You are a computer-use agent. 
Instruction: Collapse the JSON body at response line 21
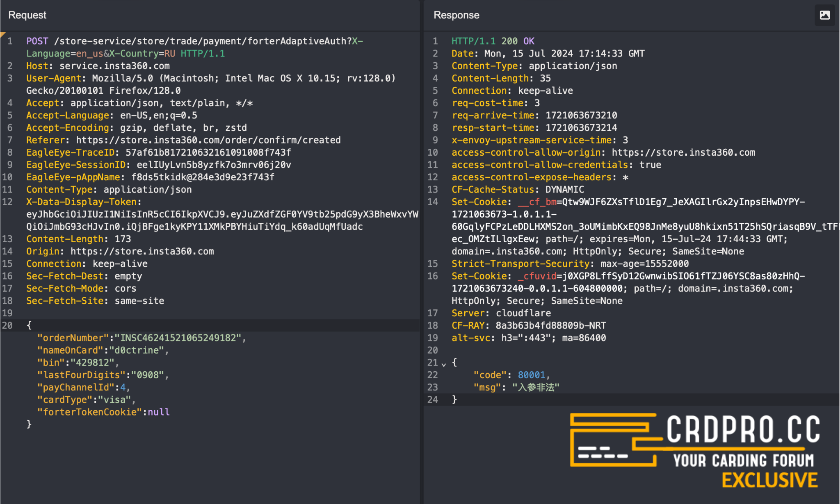[x=443, y=363]
